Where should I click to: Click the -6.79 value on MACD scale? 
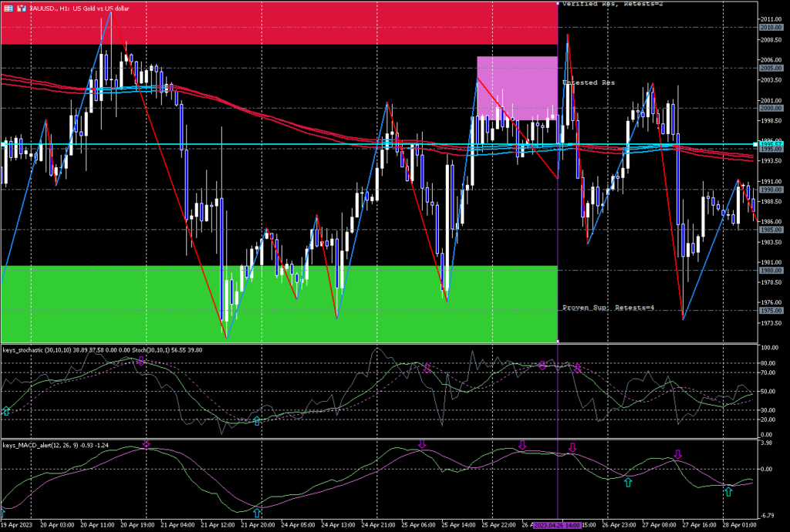click(768, 515)
